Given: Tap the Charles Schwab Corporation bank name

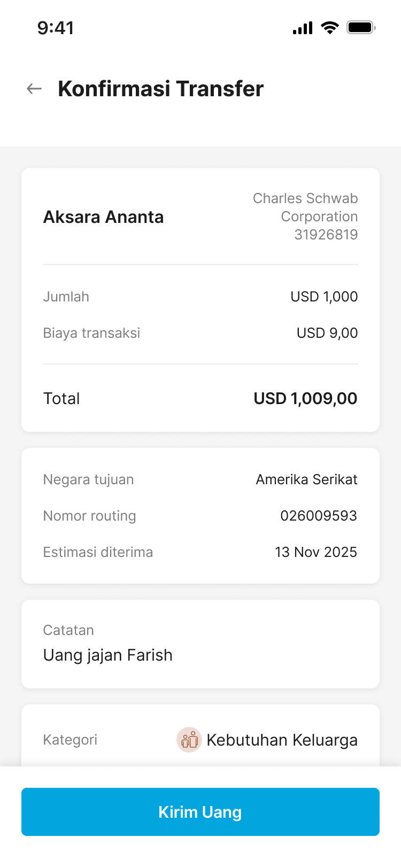Looking at the screenshot, I should [x=305, y=207].
